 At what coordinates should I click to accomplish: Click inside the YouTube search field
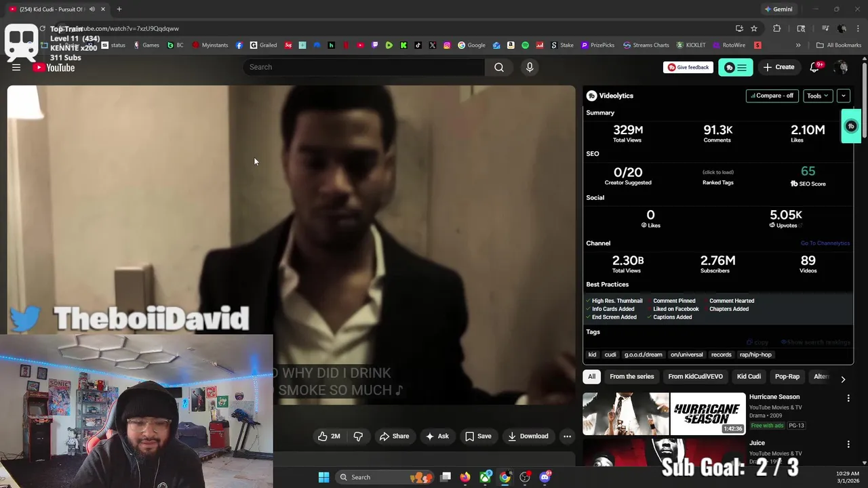[363, 67]
